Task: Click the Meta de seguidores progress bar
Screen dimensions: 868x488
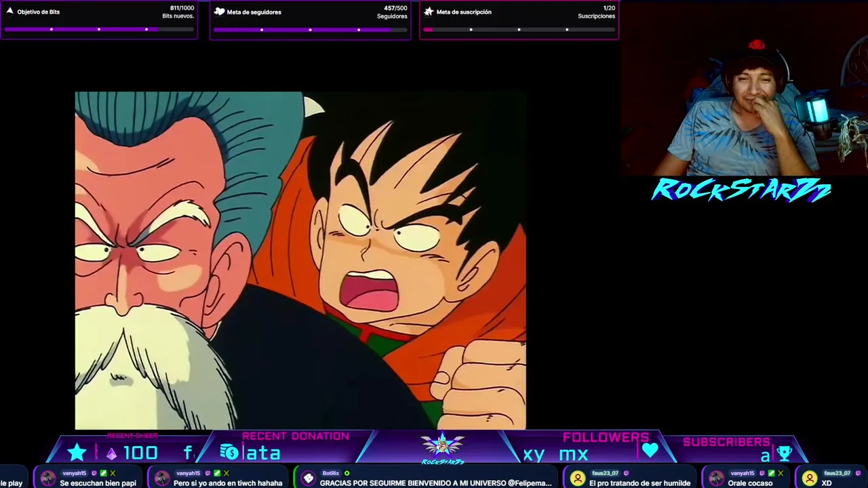Action: tap(310, 29)
